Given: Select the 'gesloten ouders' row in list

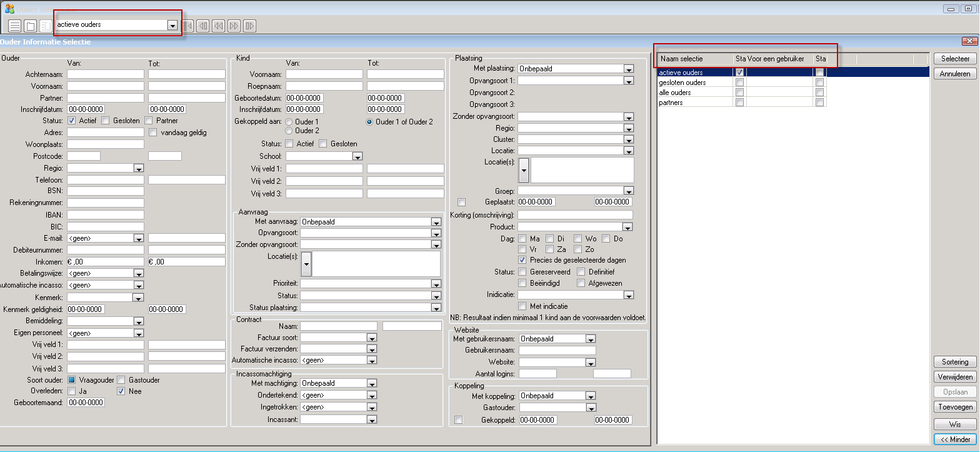Looking at the screenshot, I should coord(682,83).
